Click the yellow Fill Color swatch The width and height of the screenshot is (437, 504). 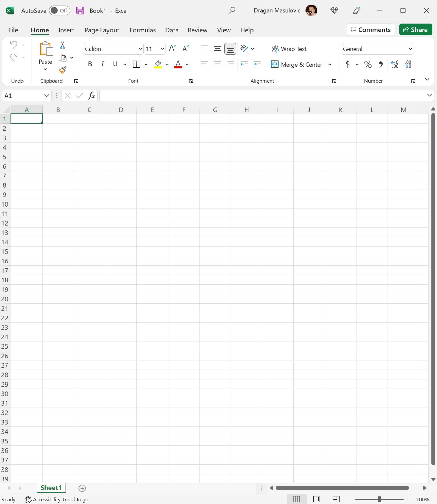tap(158, 65)
